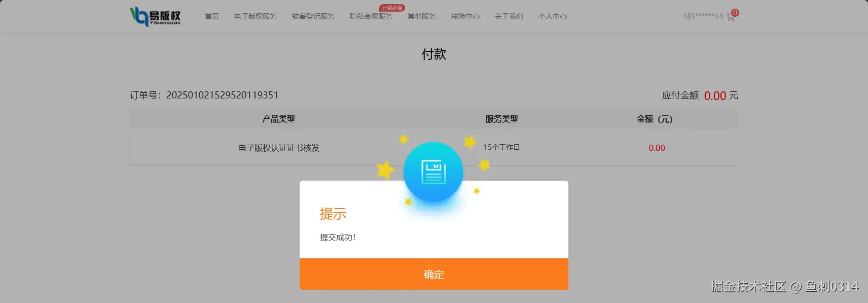Click the blue document icon in dialog

[x=433, y=172]
